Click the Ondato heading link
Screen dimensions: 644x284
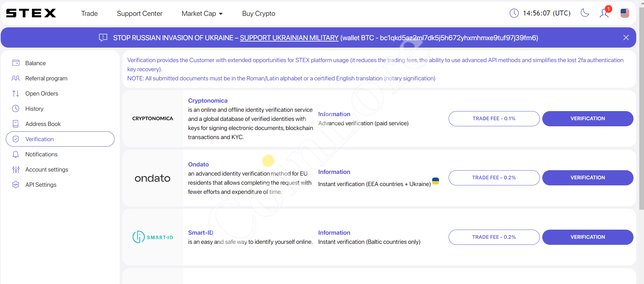pos(198,164)
